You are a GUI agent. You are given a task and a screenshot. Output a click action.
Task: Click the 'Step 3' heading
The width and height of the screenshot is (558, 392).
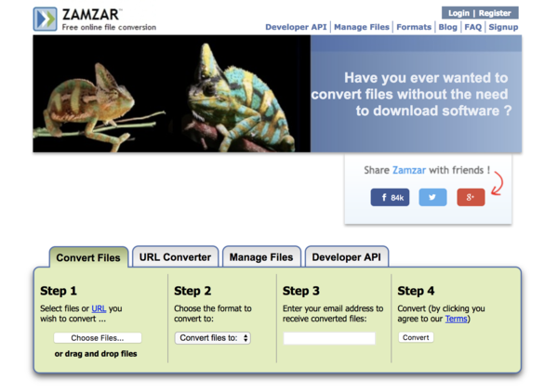click(301, 291)
